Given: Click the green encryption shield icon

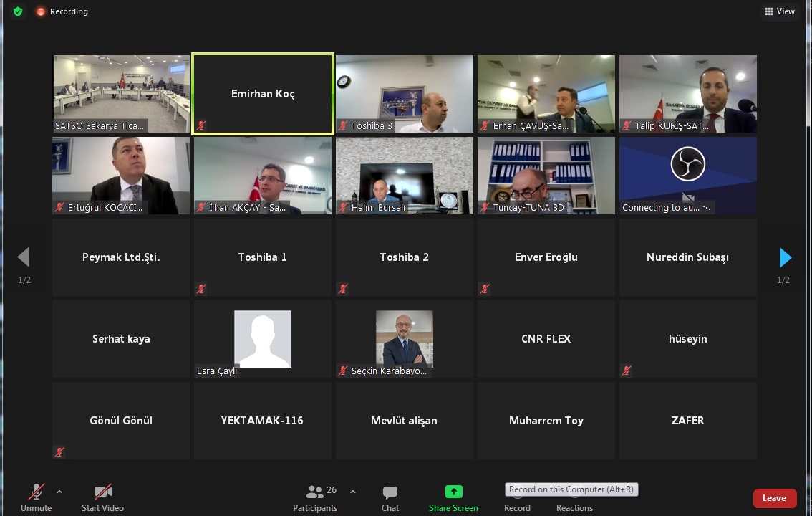Looking at the screenshot, I should (x=18, y=11).
